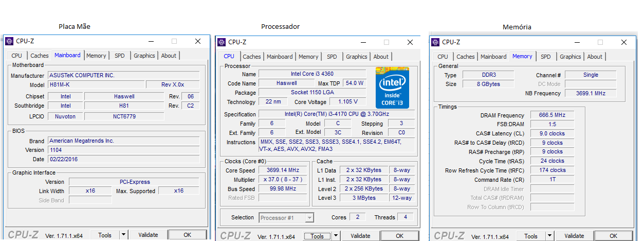Click the Level 3 cache 3 MBytes value
644x241 pixels.
pos(363,198)
